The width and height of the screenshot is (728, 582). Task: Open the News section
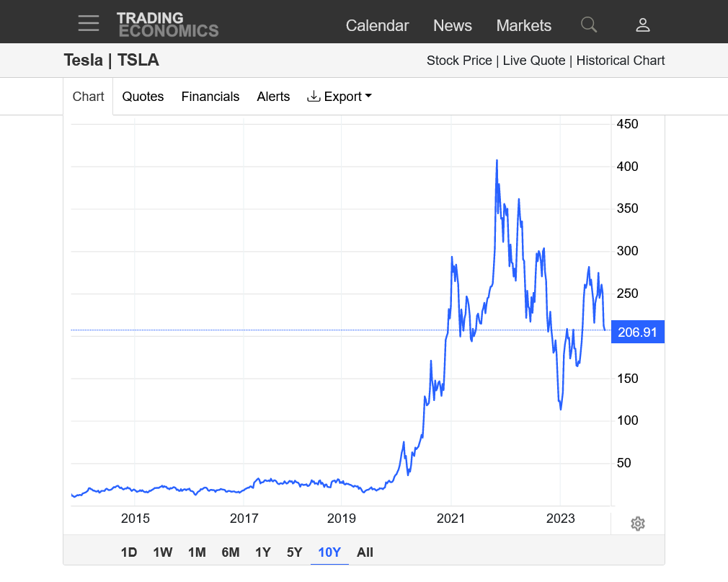[452, 26]
